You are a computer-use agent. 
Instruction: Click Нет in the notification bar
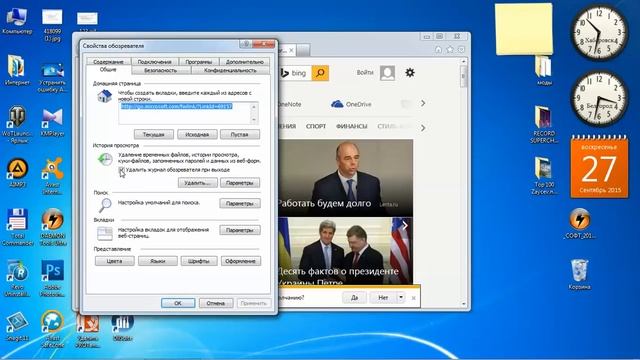tap(383, 298)
